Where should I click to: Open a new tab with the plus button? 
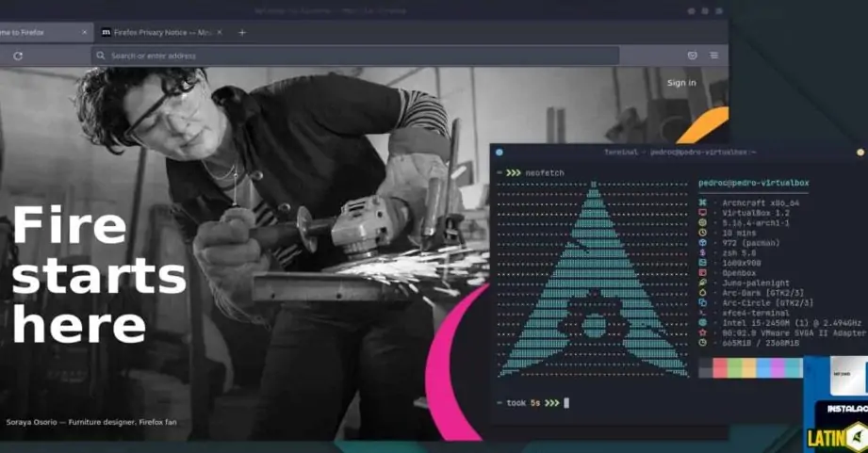click(x=242, y=33)
